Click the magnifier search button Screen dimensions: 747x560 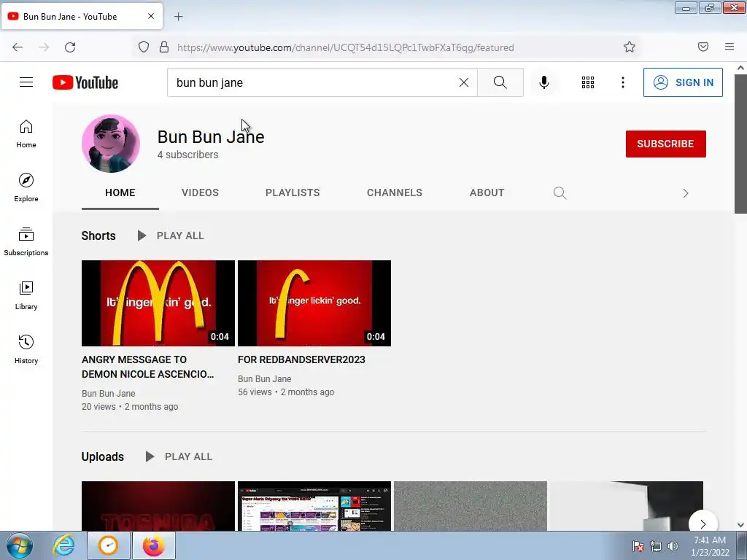500,82
